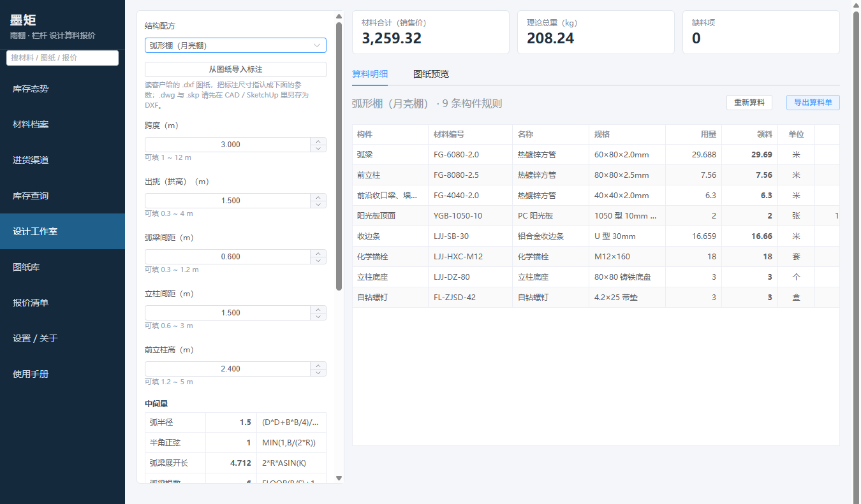Decrease the 跨度 value with down arrow
Image resolution: width=861 pixels, height=504 pixels.
[x=318, y=148]
